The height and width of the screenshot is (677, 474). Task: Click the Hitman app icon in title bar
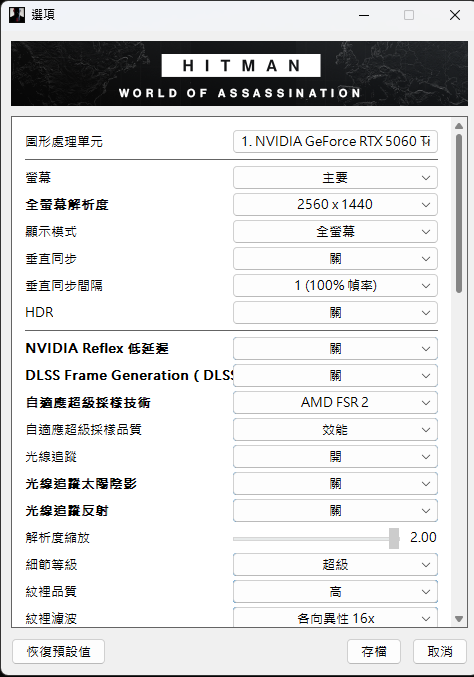(x=17, y=15)
